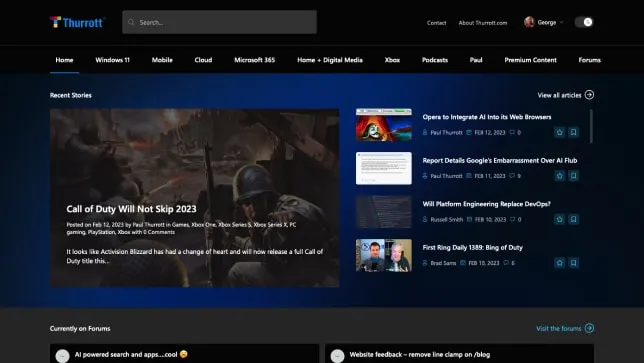Bookmark the Google AI Flub article
644x363 pixels.
(574, 176)
